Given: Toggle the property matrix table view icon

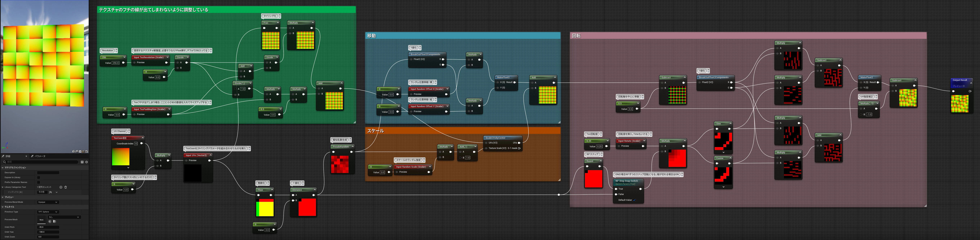Looking at the screenshot, I should click(82, 162).
